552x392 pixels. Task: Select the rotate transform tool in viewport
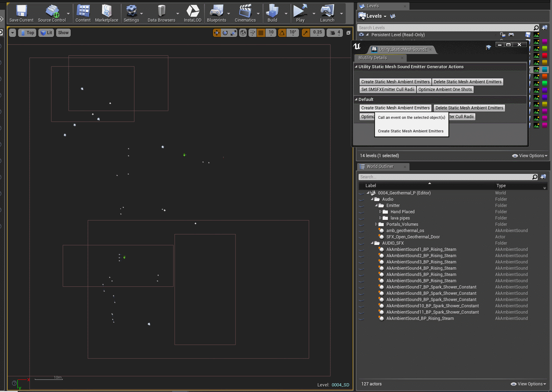pyautogui.click(x=225, y=33)
